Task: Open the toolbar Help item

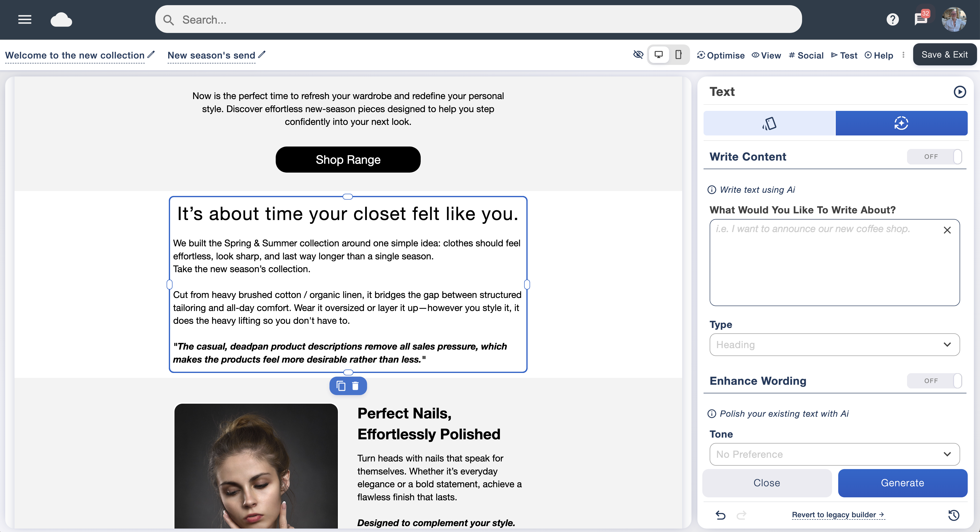Action: tap(879, 56)
